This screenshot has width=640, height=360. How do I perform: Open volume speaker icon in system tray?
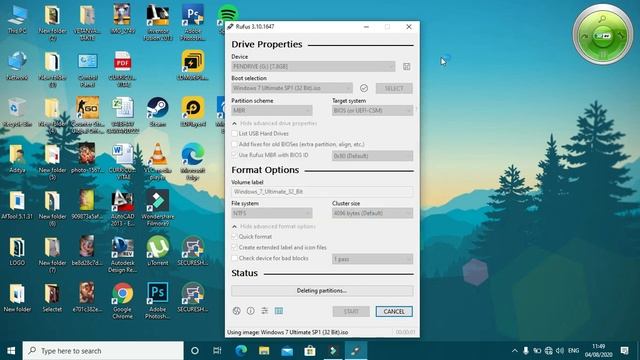coord(560,351)
